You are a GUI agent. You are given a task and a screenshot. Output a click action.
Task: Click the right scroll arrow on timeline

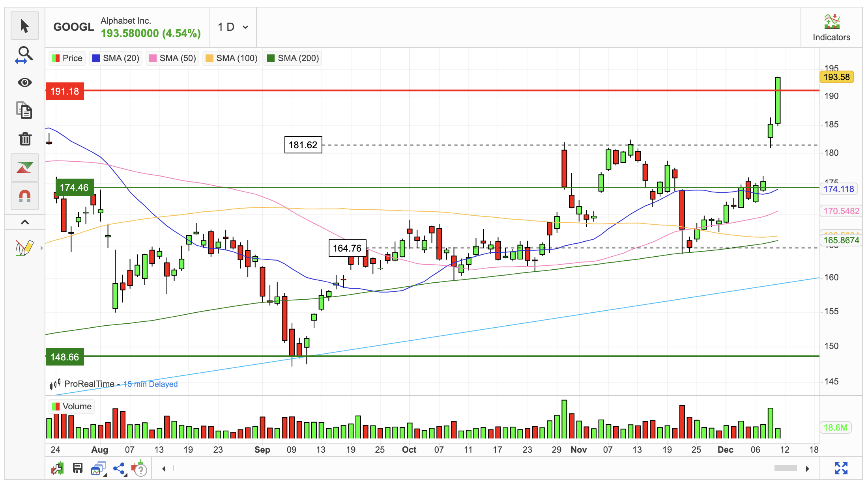click(x=808, y=468)
